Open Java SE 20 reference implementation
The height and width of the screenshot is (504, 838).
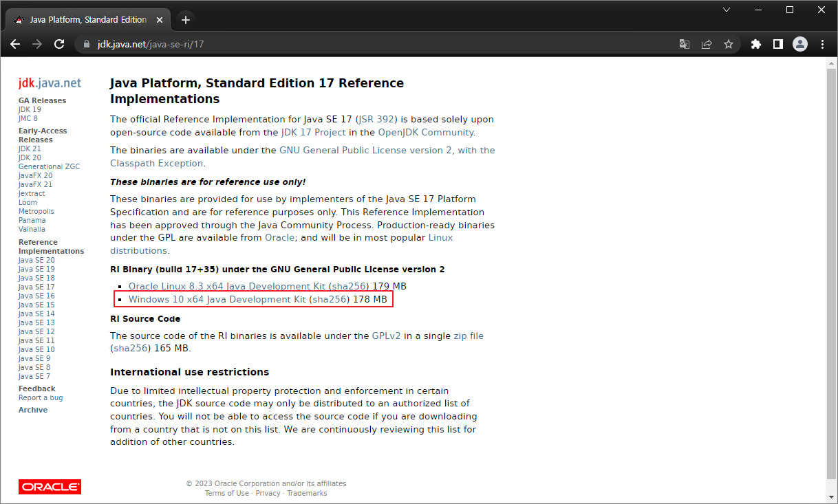point(36,260)
